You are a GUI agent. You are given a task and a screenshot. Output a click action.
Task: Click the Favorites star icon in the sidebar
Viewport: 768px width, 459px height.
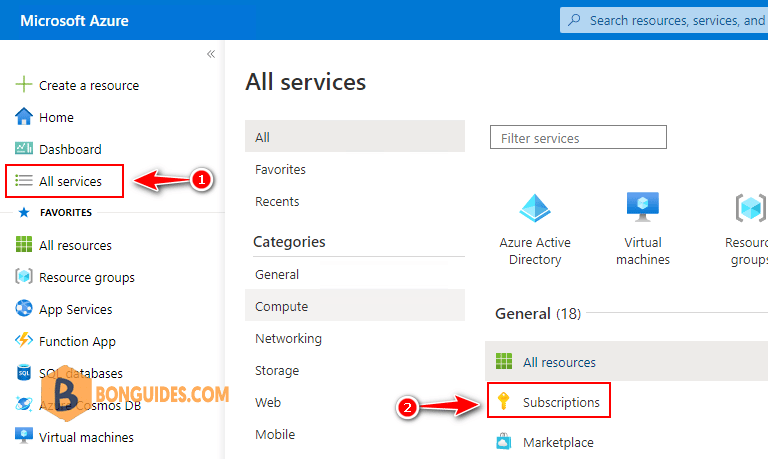24,213
